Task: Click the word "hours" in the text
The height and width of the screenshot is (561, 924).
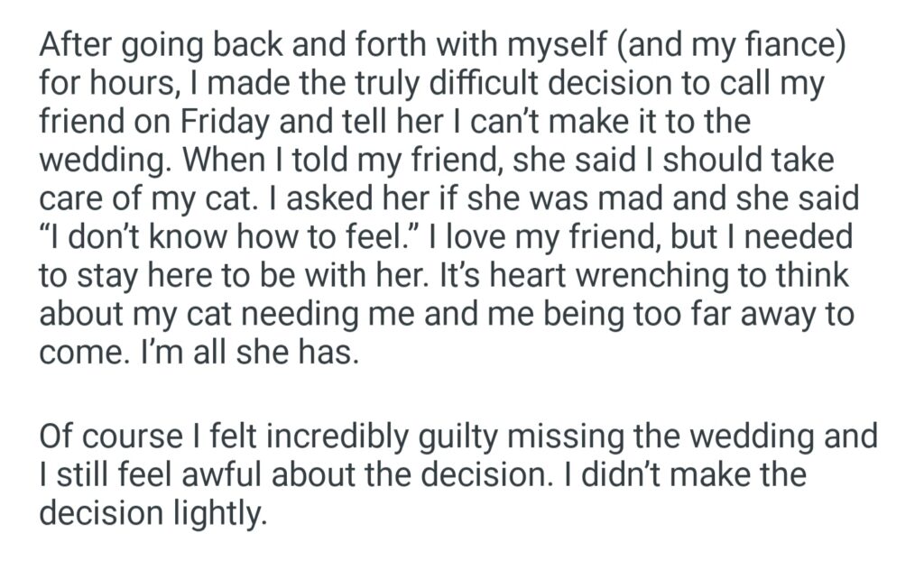Action: 115,83
